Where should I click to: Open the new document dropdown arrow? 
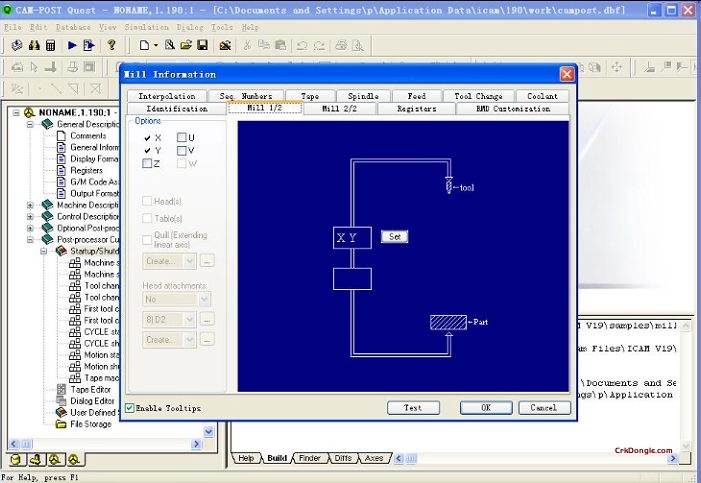point(155,46)
